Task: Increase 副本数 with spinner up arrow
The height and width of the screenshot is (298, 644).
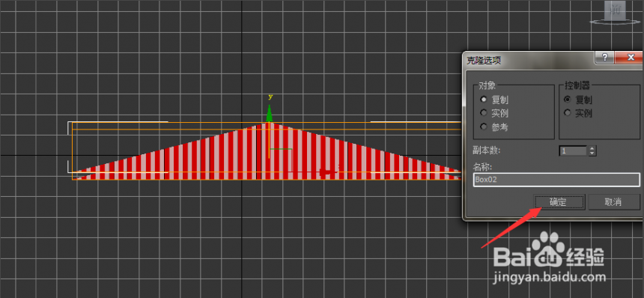Action: (592, 148)
